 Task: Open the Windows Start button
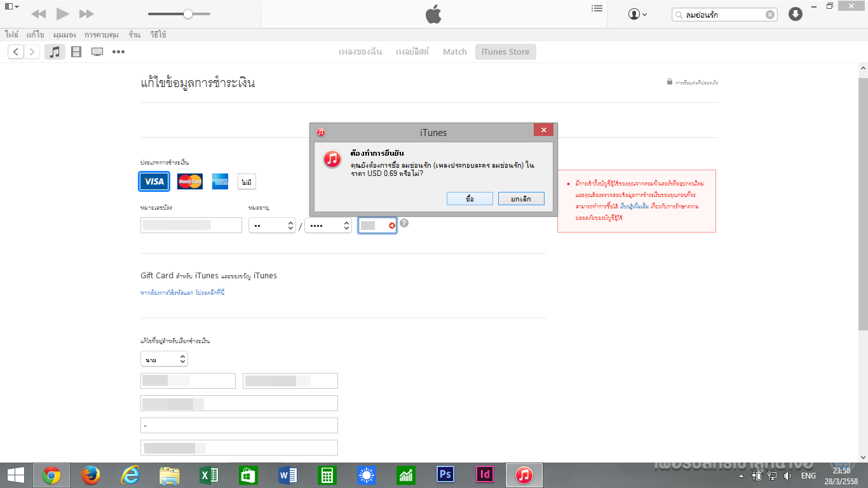coord(15,475)
